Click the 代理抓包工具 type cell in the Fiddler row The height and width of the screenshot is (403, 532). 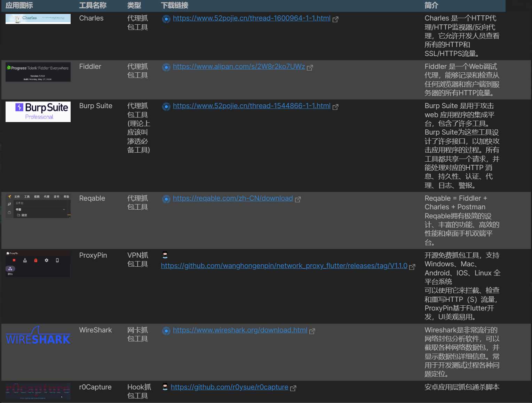point(138,71)
